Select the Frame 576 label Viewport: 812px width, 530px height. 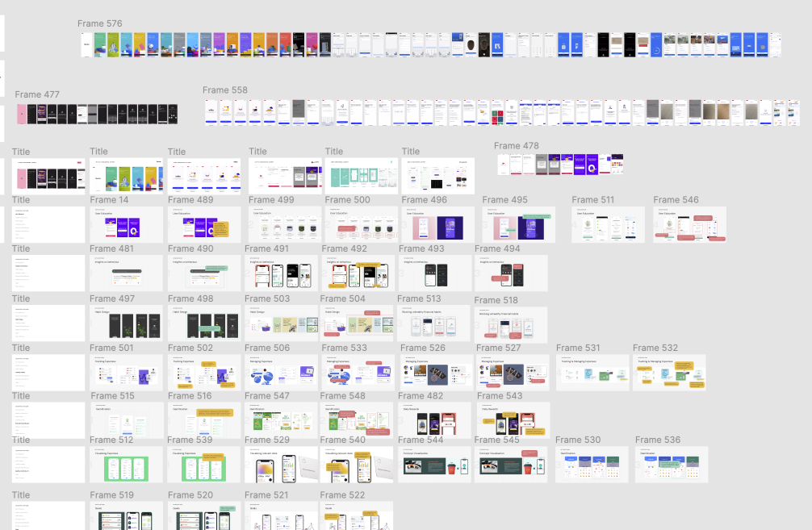coord(100,24)
